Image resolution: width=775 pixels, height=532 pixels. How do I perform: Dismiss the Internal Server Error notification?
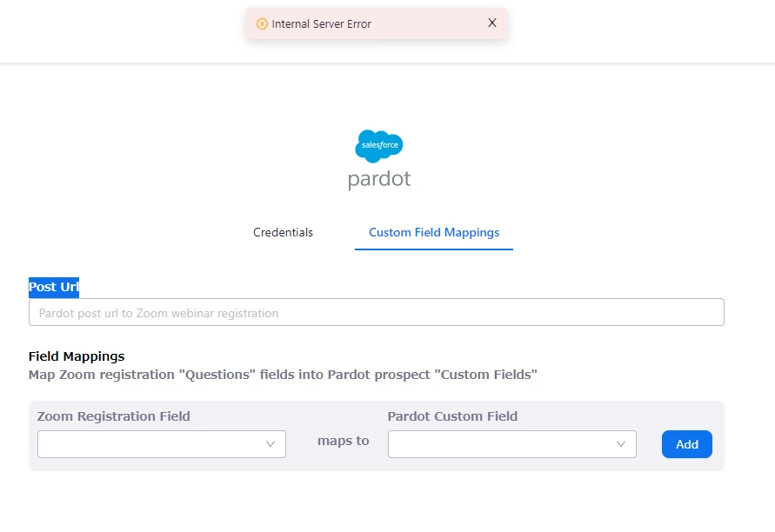point(491,23)
